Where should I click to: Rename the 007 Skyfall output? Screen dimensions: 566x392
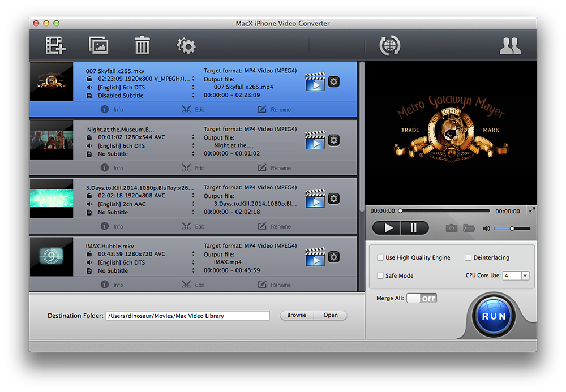click(275, 109)
